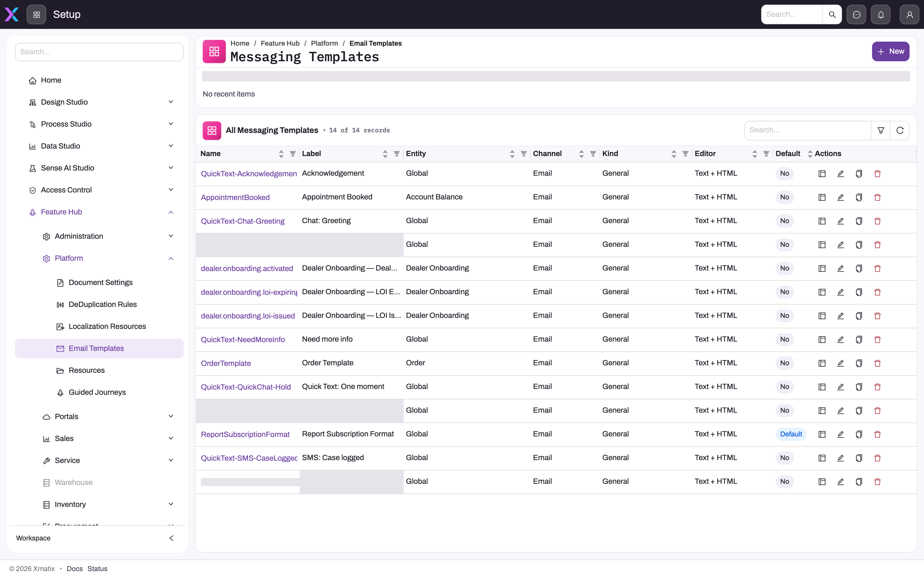Expand the Data Studio section
The width and height of the screenshot is (924, 578).
pyautogui.click(x=99, y=146)
